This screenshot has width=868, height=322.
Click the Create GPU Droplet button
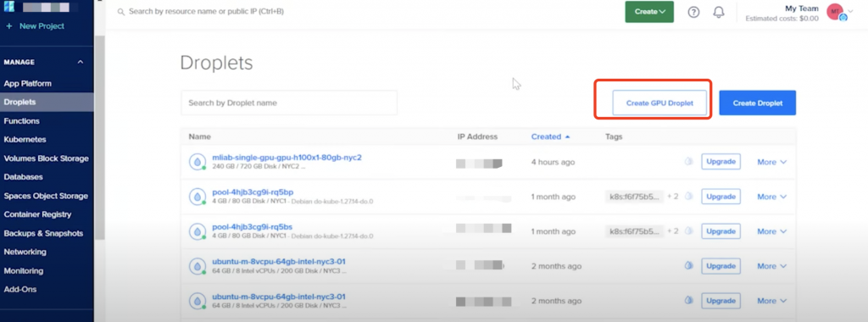[x=659, y=103]
